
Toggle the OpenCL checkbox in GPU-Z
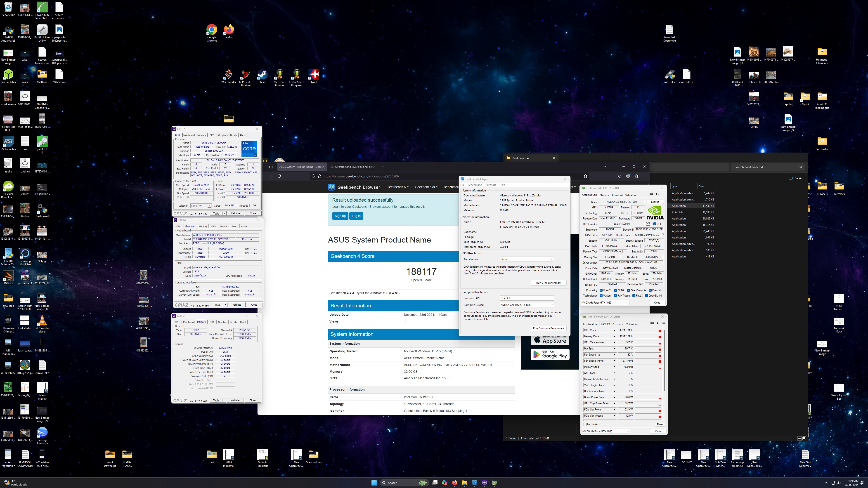[x=601, y=290]
